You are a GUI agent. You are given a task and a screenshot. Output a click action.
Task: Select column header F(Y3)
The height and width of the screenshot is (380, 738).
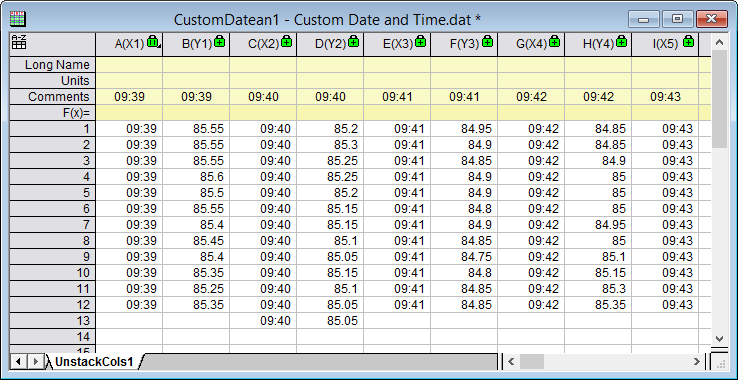tap(464, 44)
